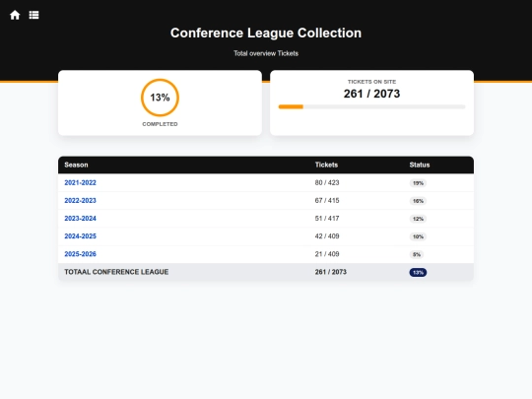Go to the home page icon

[15, 15]
